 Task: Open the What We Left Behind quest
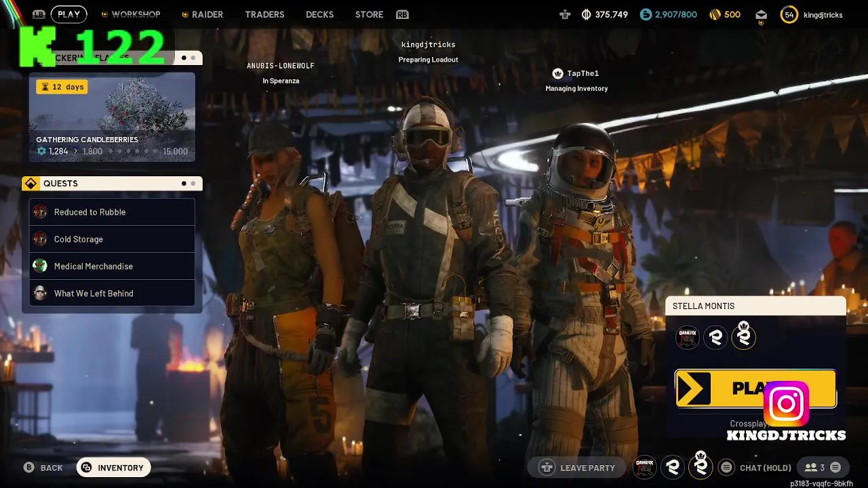point(112,293)
